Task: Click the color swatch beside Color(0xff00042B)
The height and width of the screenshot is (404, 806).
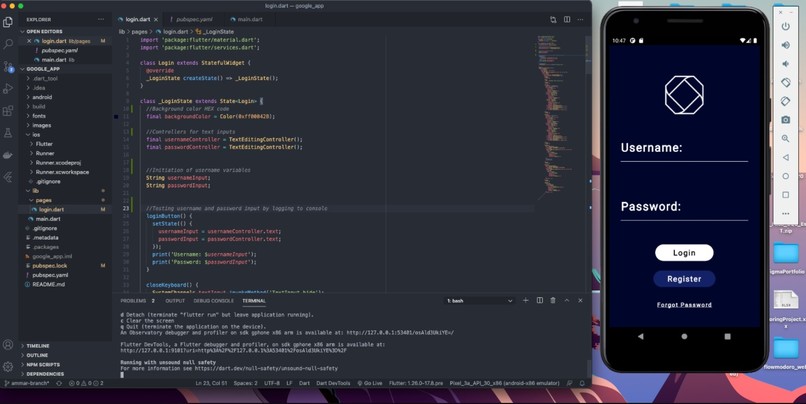Action: (x=116, y=117)
